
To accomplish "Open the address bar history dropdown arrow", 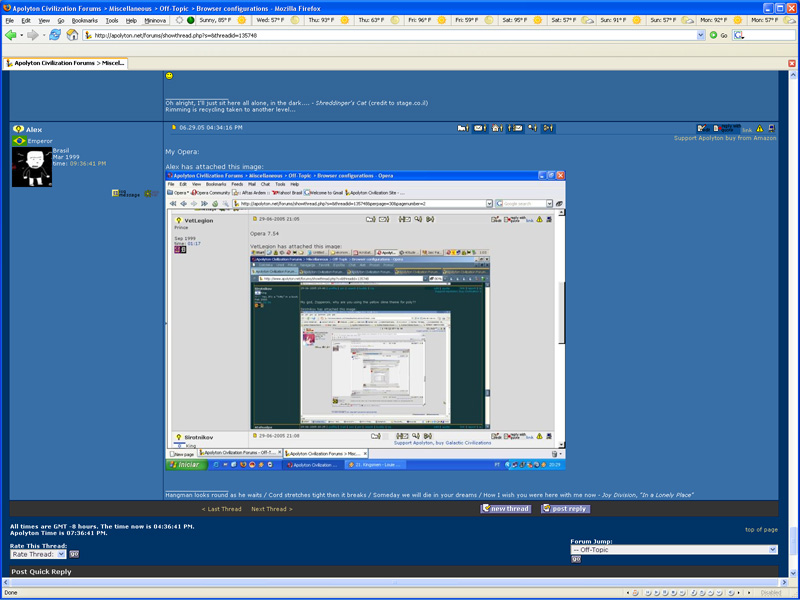I will pyautogui.click(x=701, y=35).
